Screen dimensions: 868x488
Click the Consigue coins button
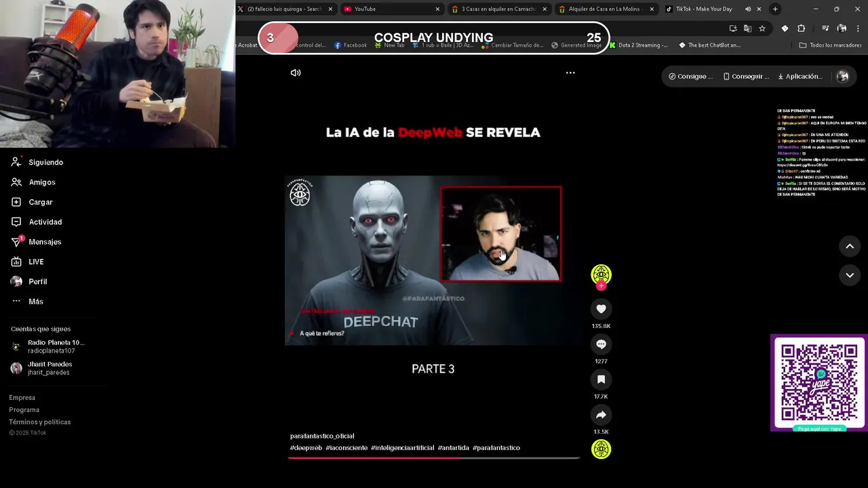coord(691,77)
